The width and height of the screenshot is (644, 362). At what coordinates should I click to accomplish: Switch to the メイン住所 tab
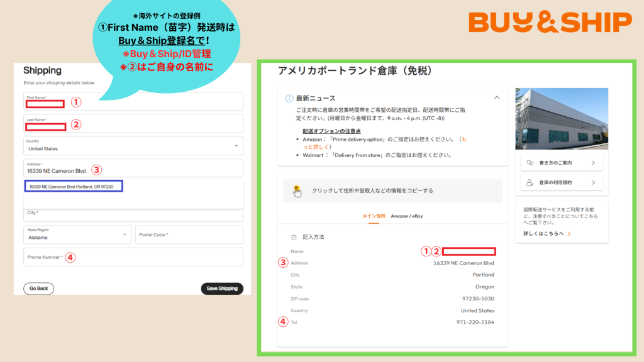[374, 216]
